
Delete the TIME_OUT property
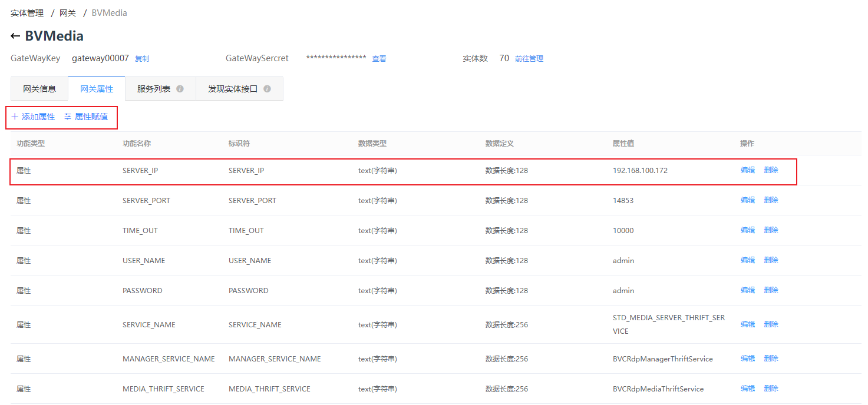click(771, 230)
